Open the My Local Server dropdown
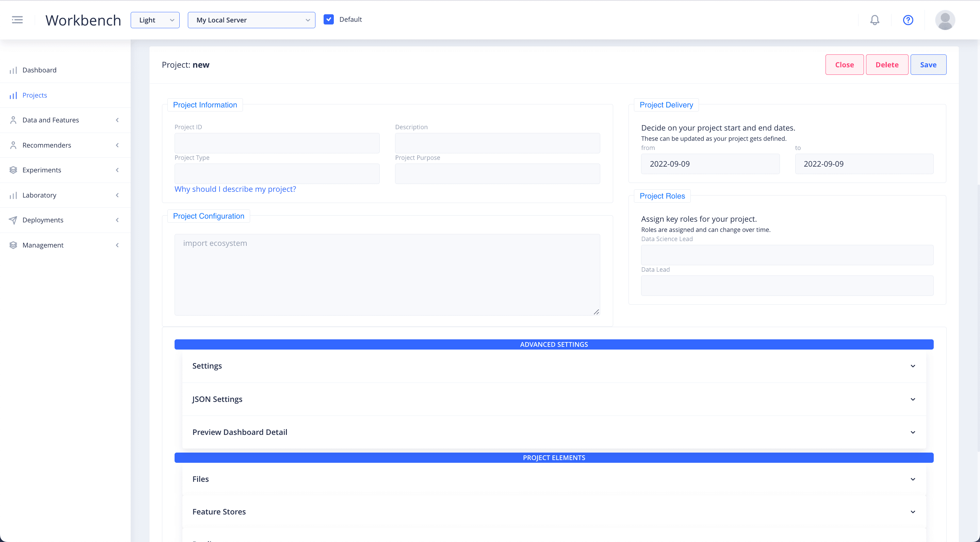Screen dimensions: 980x542 [251, 20]
